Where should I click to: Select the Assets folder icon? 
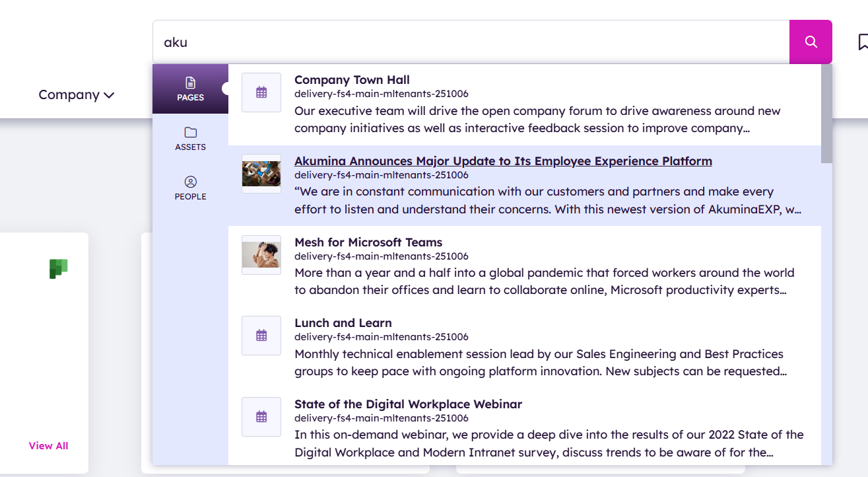pyautogui.click(x=190, y=132)
